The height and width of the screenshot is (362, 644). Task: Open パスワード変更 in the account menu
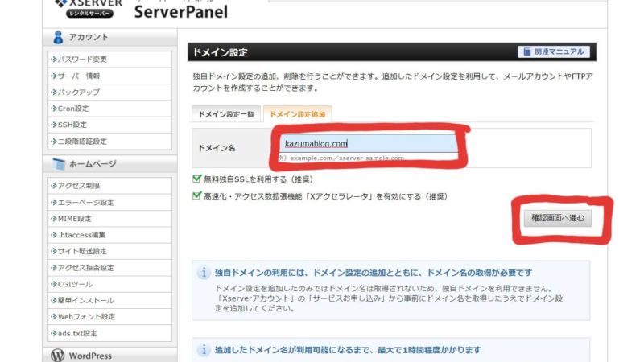click(109, 60)
